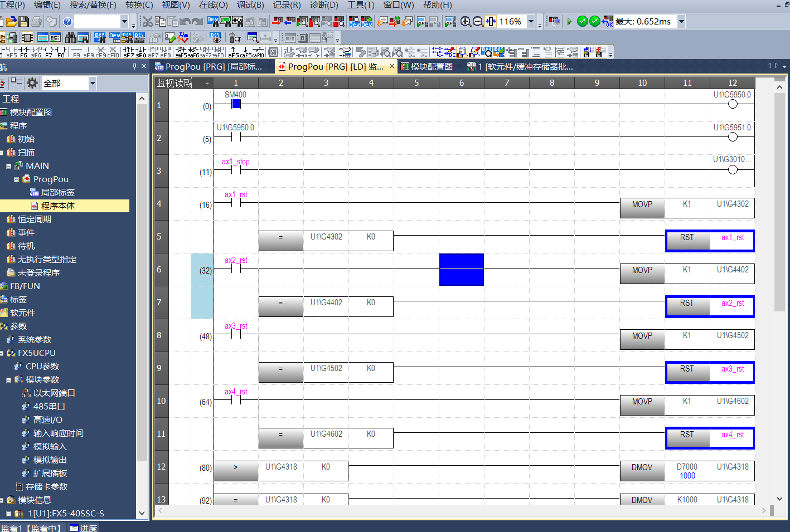Collapse the MAIN program tree node
790x532 pixels.
coord(9,166)
